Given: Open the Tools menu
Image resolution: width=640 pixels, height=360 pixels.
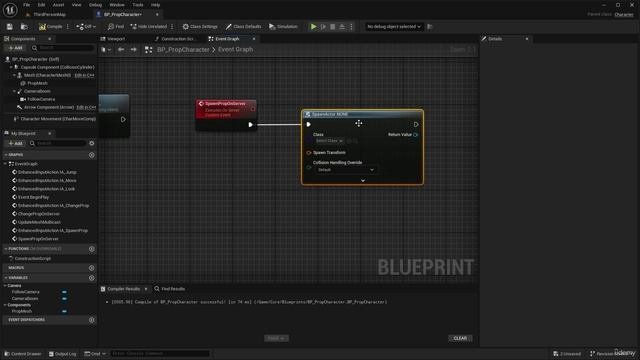Looking at the screenshot, I should click(x=138, y=5).
